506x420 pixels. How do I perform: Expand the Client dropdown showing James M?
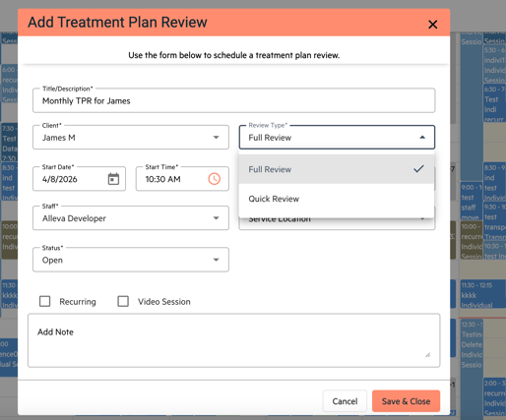click(131, 138)
